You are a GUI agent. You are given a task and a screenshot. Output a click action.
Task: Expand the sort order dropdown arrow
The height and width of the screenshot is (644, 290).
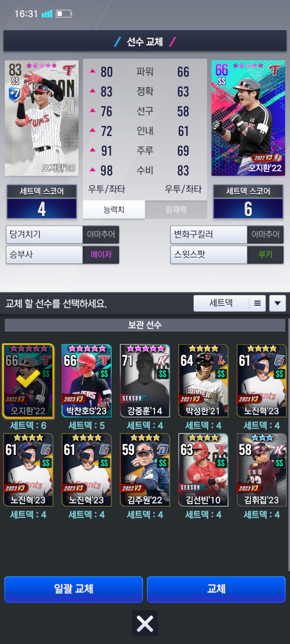pos(277,303)
